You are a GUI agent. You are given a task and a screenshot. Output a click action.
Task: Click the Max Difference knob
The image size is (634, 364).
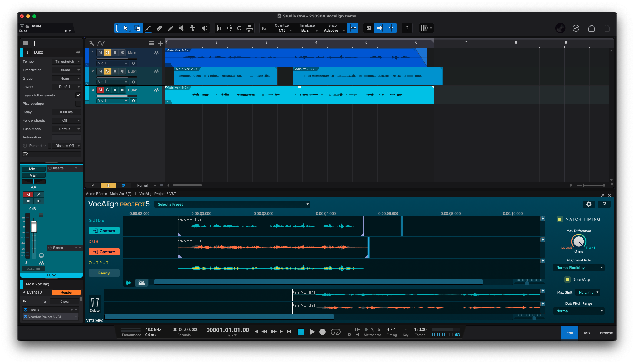tap(578, 241)
